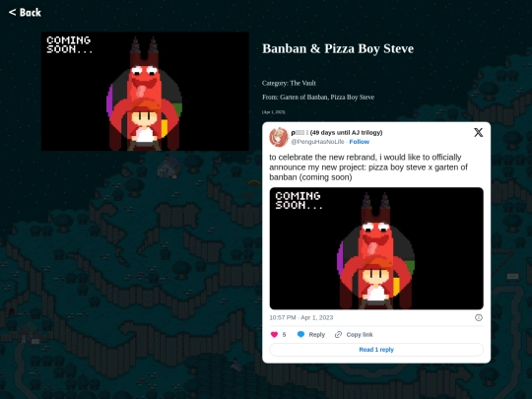The image size is (532, 399).
Task: Open Read 1 reply button
Action: 376,350
